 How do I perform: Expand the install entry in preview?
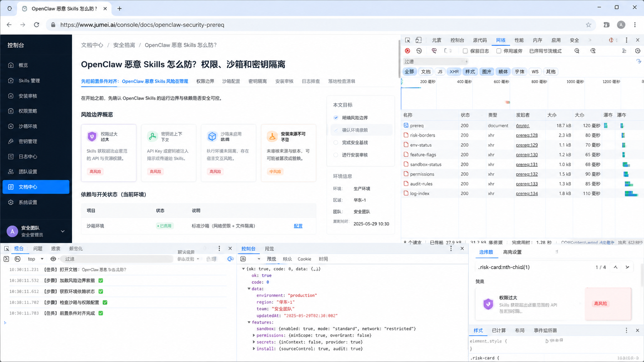coord(254,349)
